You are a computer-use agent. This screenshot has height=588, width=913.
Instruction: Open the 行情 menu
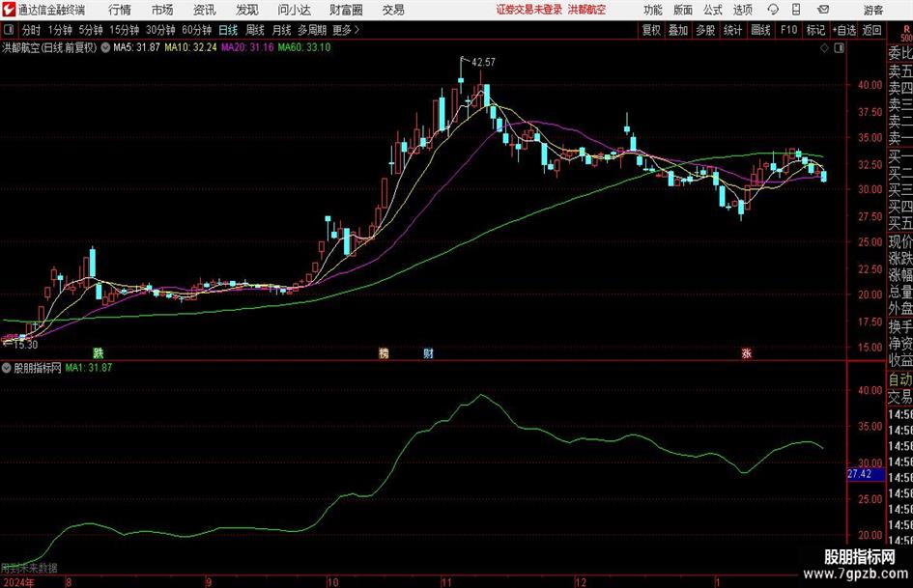click(120, 10)
